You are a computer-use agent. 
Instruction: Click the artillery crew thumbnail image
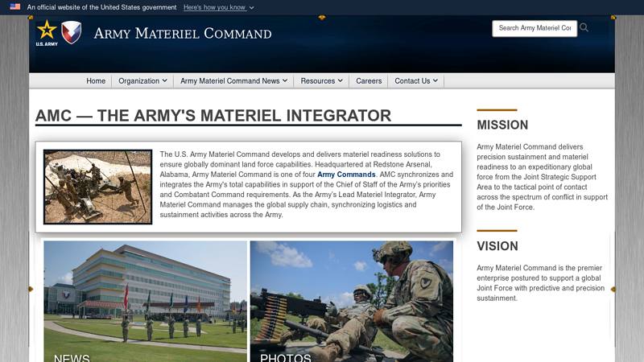pyautogui.click(x=97, y=187)
